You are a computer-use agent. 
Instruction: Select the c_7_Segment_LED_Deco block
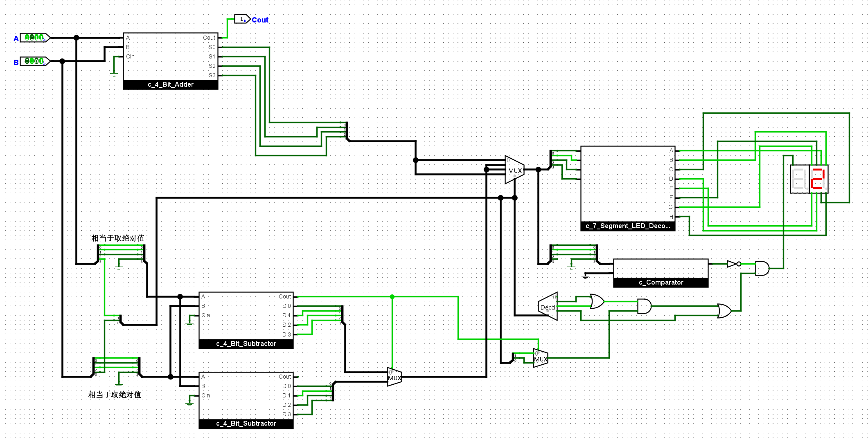(x=627, y=188)
